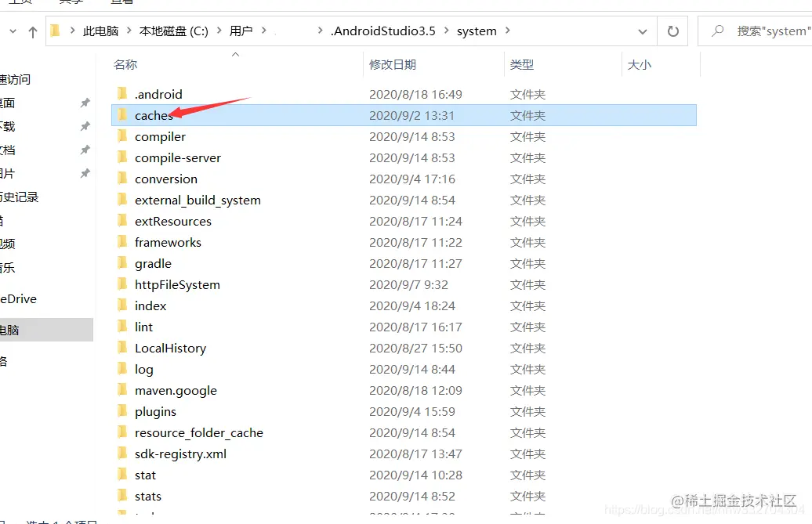
Task: Select the compiler folder name
Action: point(160,136)
